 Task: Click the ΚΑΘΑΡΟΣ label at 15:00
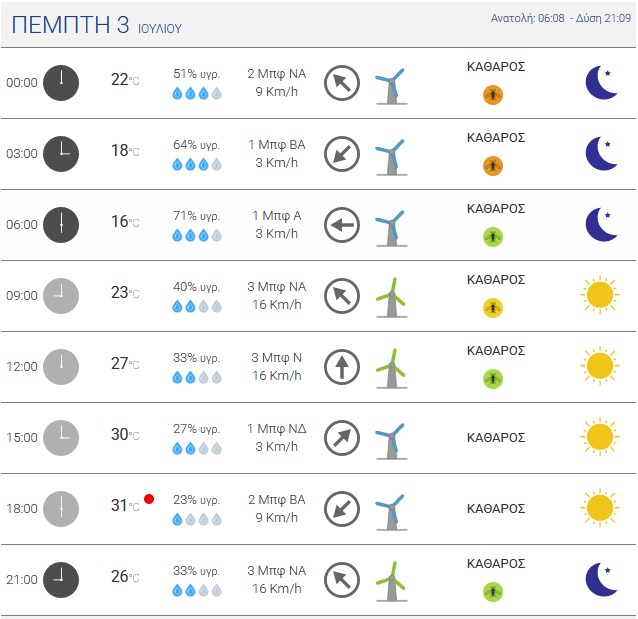click(x=496, y=437)
